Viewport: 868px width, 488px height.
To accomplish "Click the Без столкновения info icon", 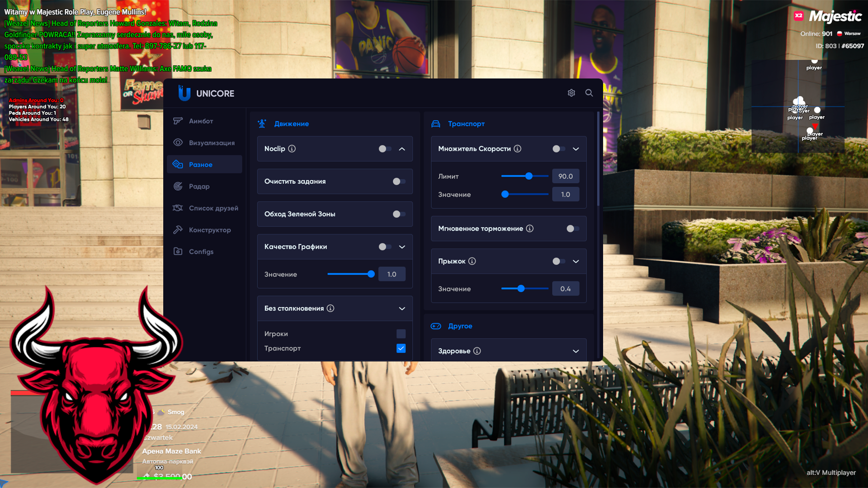I will tap(330, 308).
